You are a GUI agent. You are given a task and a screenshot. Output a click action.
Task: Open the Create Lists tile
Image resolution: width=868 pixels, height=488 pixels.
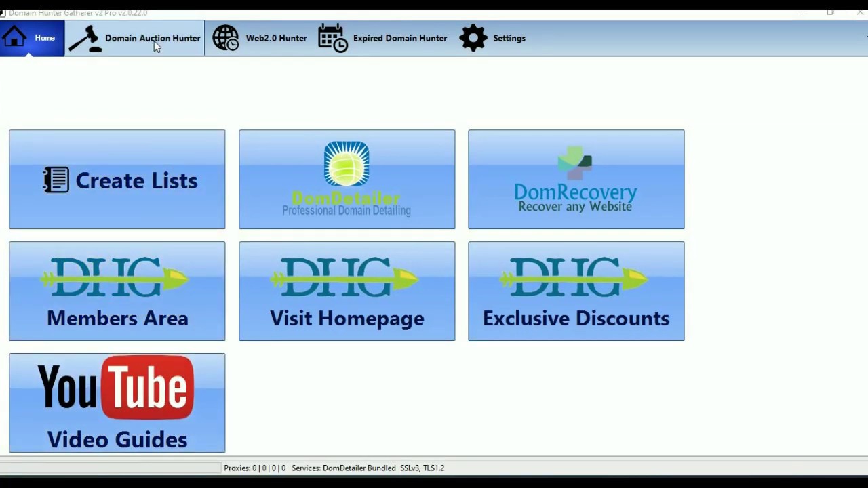(x=117, y=180)
